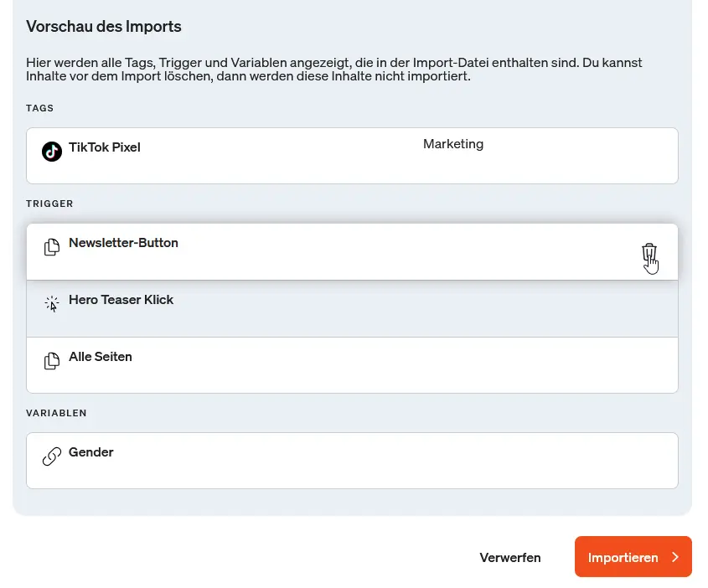The width and height of the screenshot is (708, 588).
Task: Click the click-event icon next to Hero Teaser Klick
Action: click(52, 304)
